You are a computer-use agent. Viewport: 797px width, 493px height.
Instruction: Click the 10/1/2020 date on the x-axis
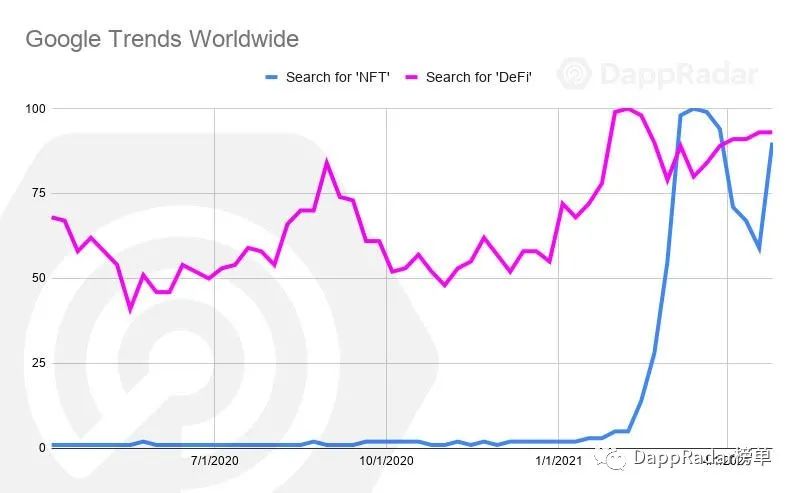point(385,461)
